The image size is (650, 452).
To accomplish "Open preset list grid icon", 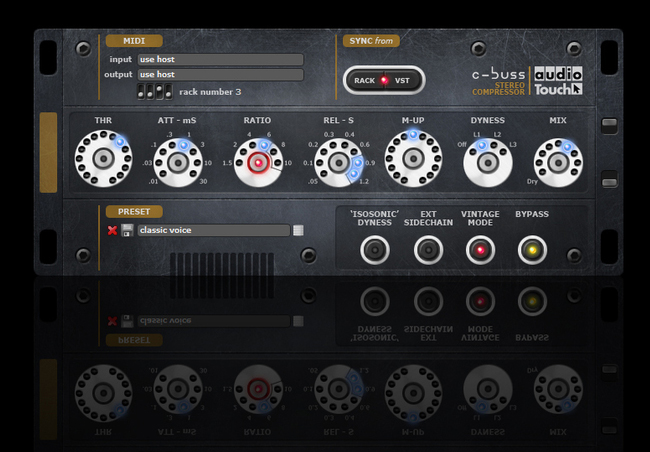I will 298,231.
